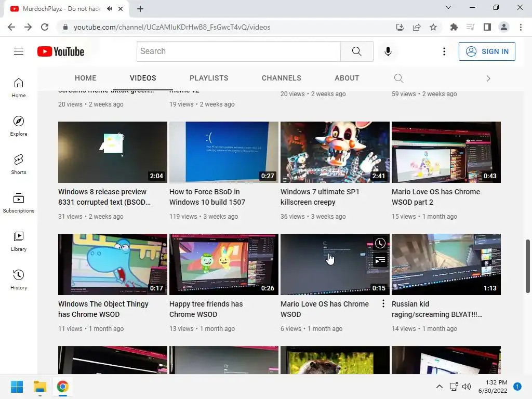Screen dimensions: 532x399
Task: Open action menu for Mario Love OS Chrome WSOD
Action: coord(383,303)
